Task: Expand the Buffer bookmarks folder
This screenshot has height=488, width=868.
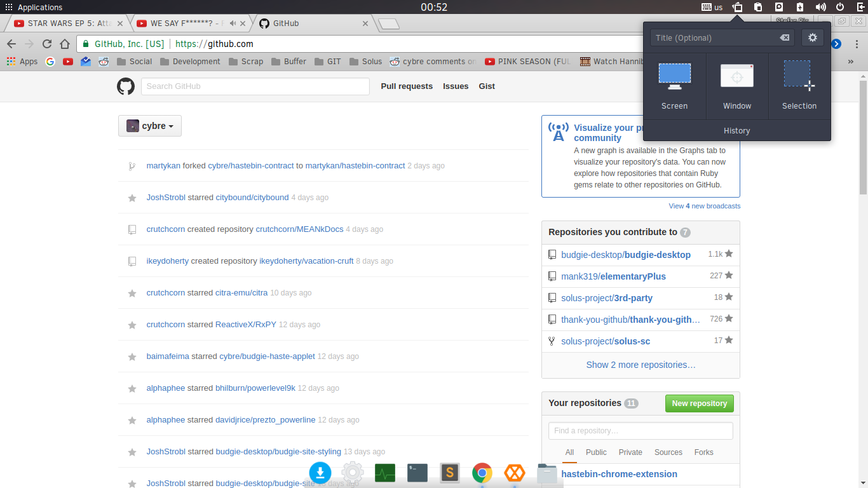Action: pyautogui.click(x=288, y=62)
